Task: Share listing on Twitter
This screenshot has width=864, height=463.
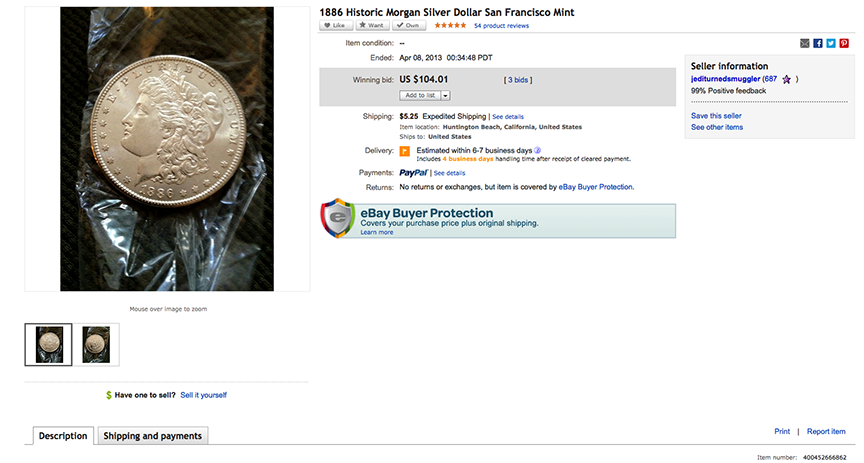Action: pos(831,43)
